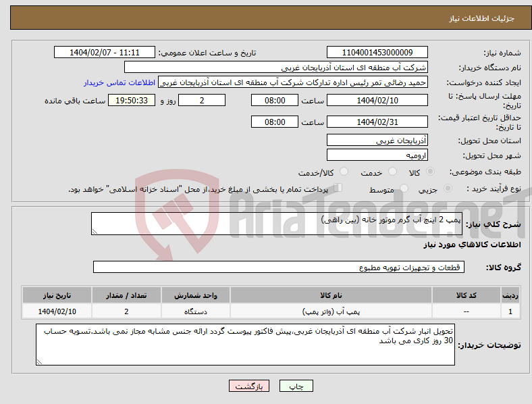Click the buyer organization name field
The image size is (532, 404).
pyautogui.click(x=276, y=67)
